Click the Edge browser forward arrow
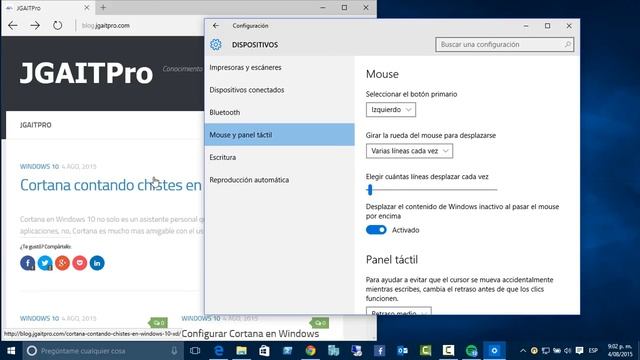The width and height of the screenshot is (640, 360). [35, 25]
